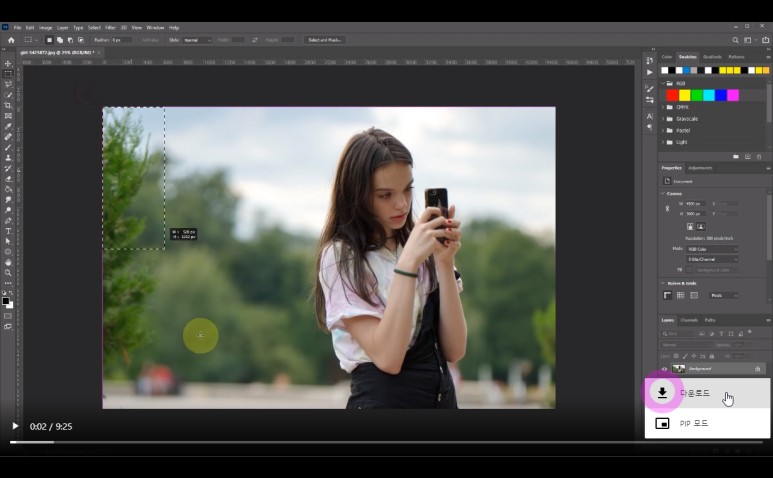Set canvas to landscape orientation

(701, 226)
